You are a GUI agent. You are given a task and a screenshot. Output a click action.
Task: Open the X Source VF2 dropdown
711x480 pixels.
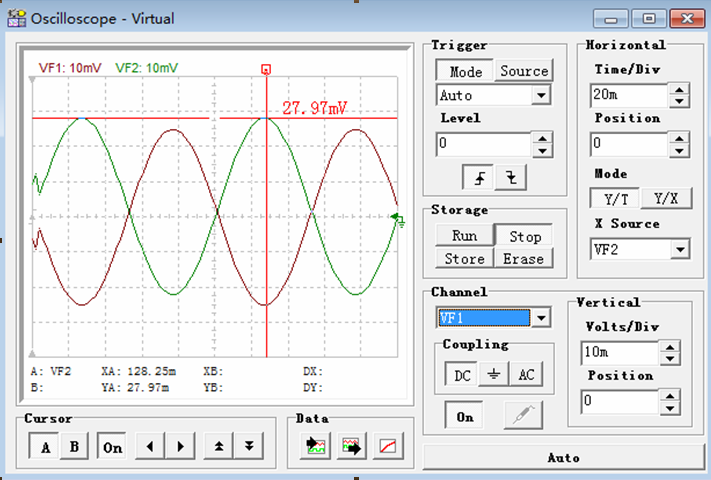[x=680, y=249]
